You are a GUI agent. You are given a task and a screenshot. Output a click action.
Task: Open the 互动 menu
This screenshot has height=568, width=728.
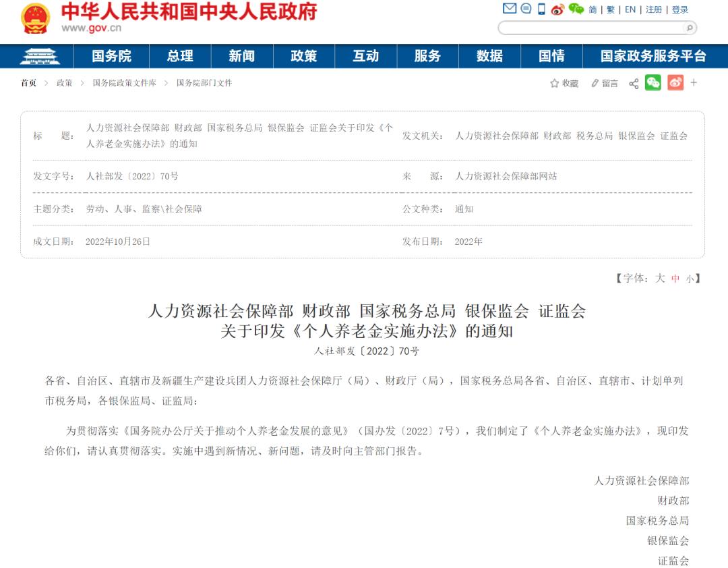click(x=366, y=56)
